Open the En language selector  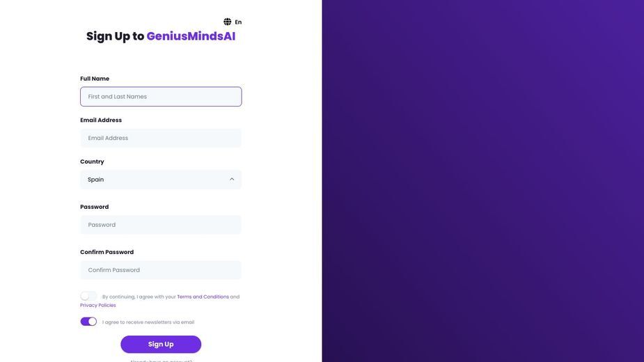[238, 22]
